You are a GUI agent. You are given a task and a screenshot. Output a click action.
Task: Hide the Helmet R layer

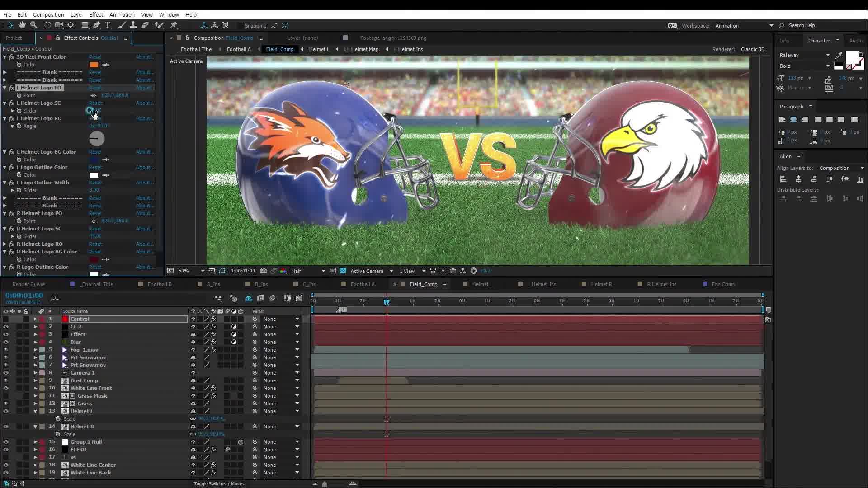(5, 427)
